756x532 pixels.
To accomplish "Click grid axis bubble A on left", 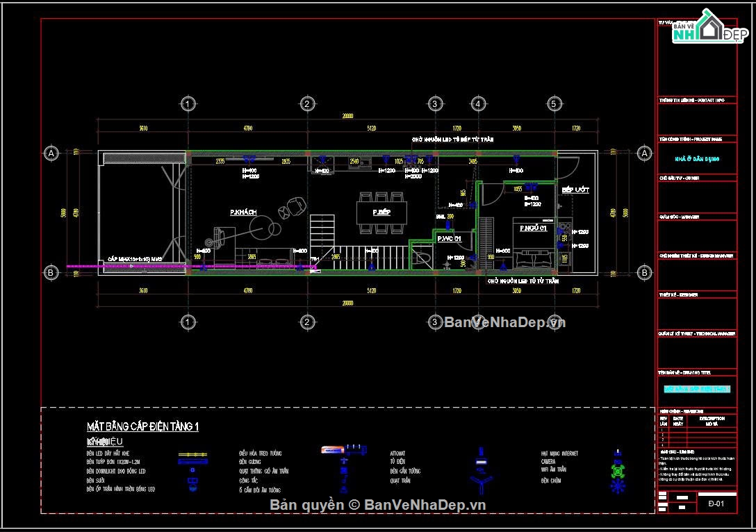I will click(51, 153).
